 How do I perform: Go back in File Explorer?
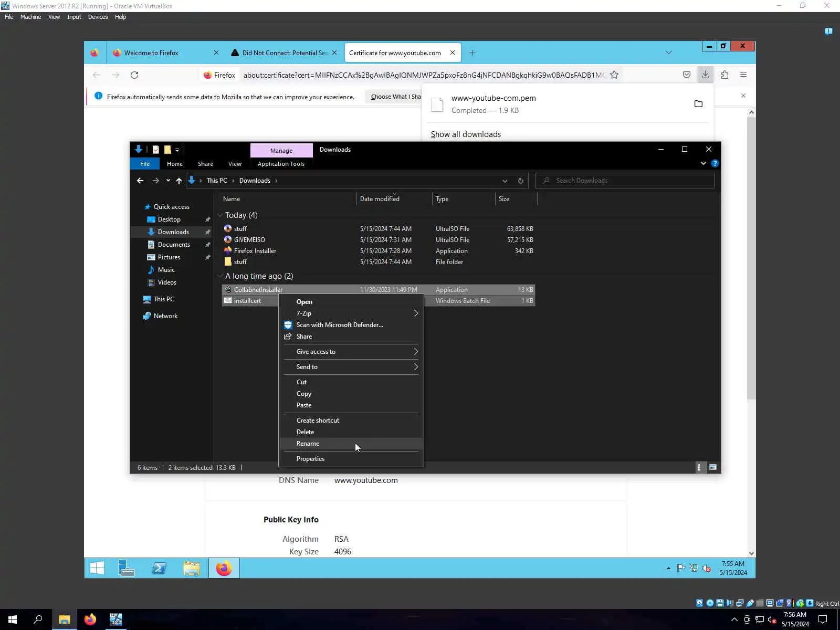tap(140, 181)
